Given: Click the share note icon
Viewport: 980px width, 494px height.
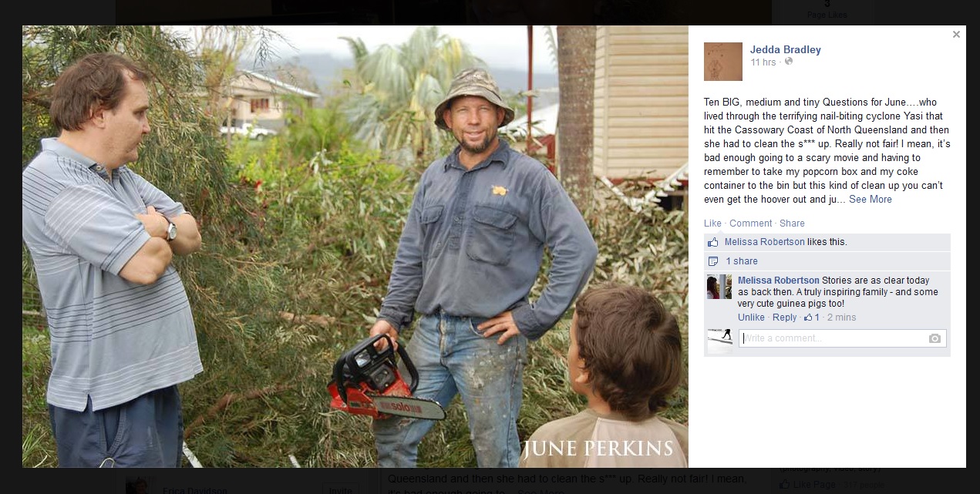Looking at the screenshot, I should click(713, 261).
